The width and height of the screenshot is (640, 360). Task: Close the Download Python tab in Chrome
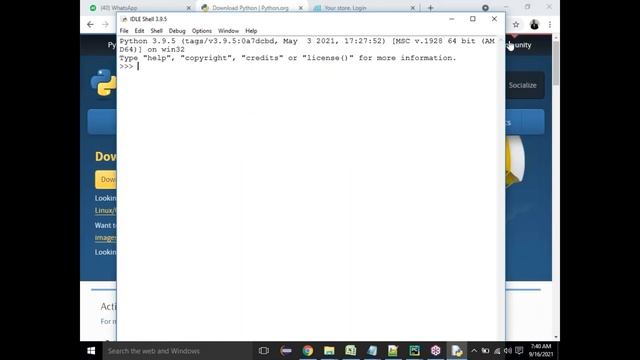301,8
